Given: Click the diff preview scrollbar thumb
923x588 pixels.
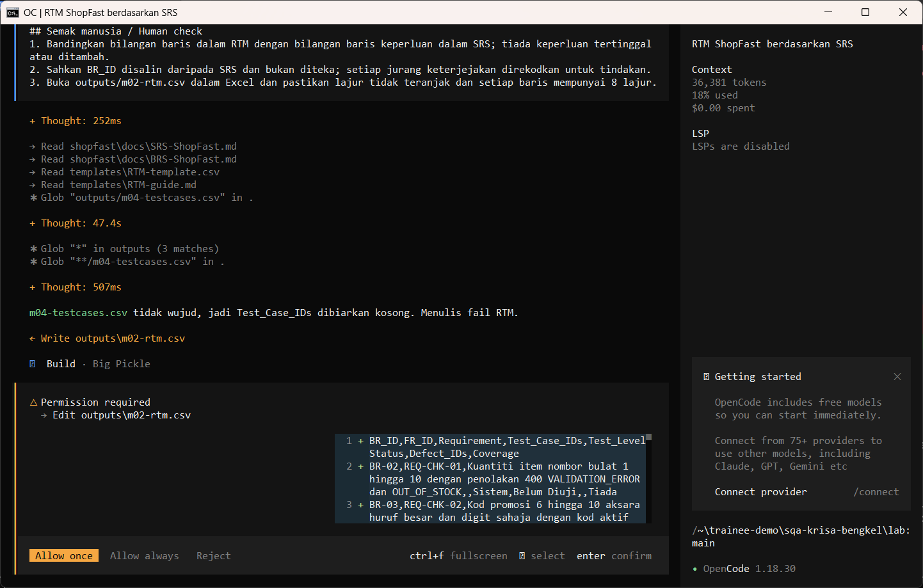Looking at the screenshot, I should (x=648, y=438).
